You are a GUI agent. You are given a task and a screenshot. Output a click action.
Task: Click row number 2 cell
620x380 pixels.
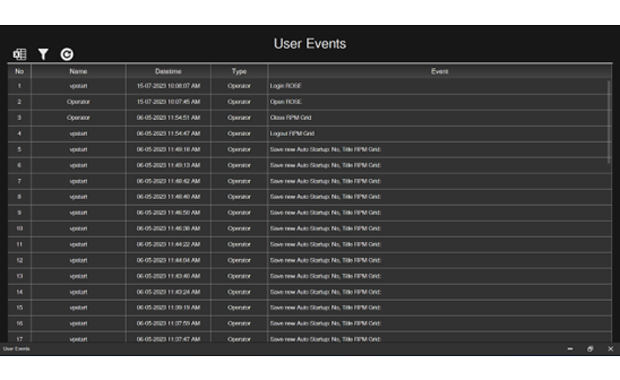[19, 102]
